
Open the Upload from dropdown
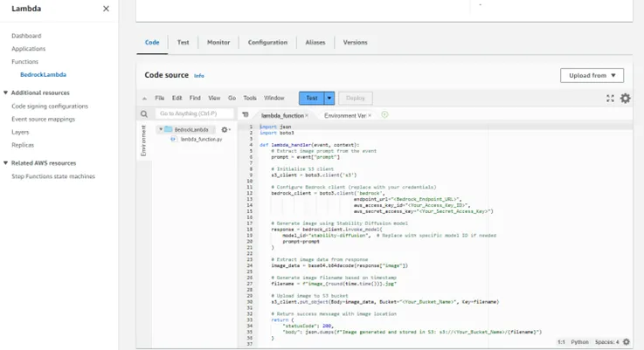pyautogui.click(x=592, y=75)
